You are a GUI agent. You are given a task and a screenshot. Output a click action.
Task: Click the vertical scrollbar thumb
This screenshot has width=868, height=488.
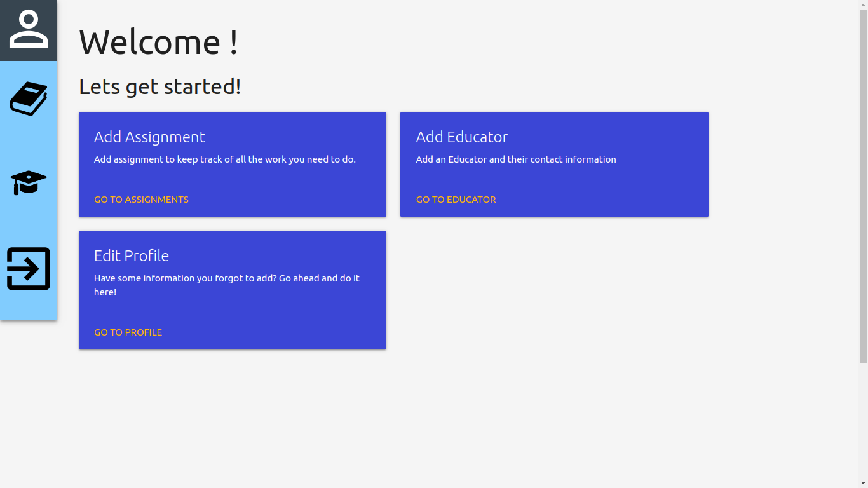[863, 186]
